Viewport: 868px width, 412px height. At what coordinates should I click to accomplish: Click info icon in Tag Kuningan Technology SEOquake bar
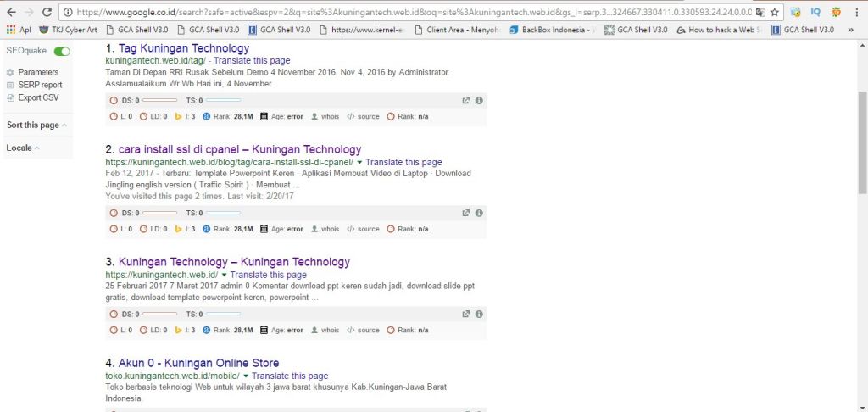point(479,100)
